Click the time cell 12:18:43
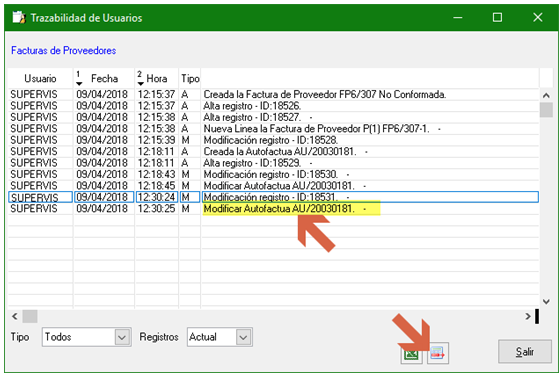Viewport: 559px width, 376px height. (x=157, y=174)
